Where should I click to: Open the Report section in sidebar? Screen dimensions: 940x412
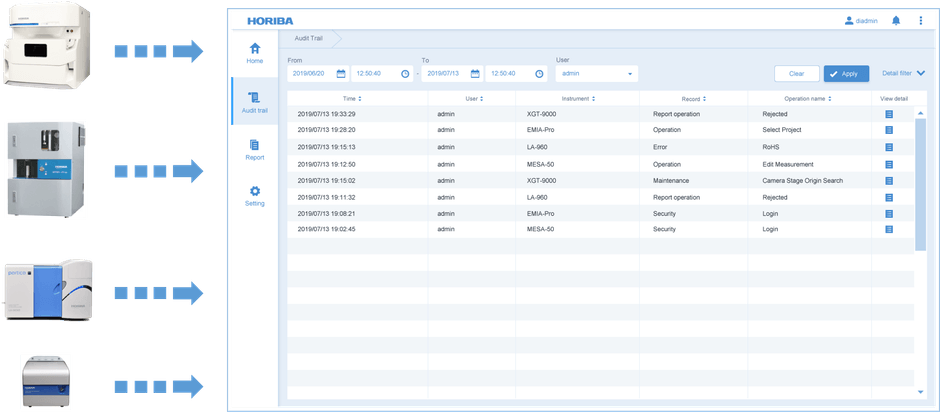pyautogui.click(x=255, y=150)
